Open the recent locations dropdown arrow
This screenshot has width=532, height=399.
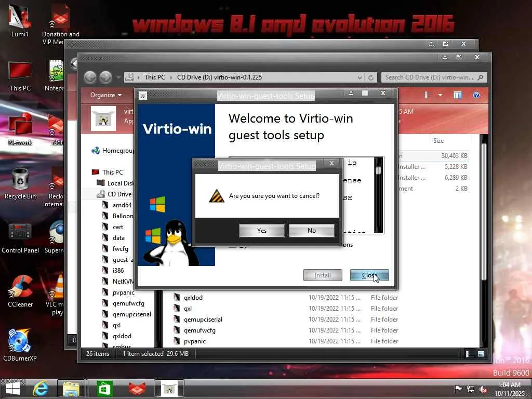118,77
